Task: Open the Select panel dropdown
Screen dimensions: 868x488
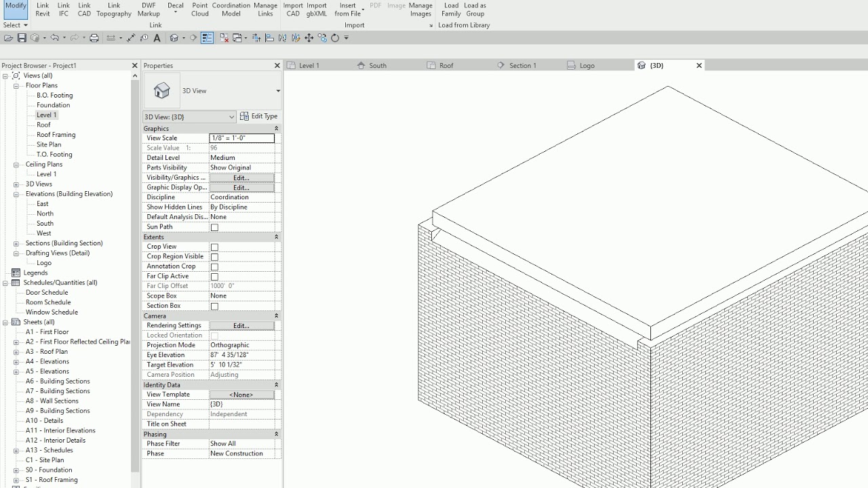Action: (x=15, y=25)
